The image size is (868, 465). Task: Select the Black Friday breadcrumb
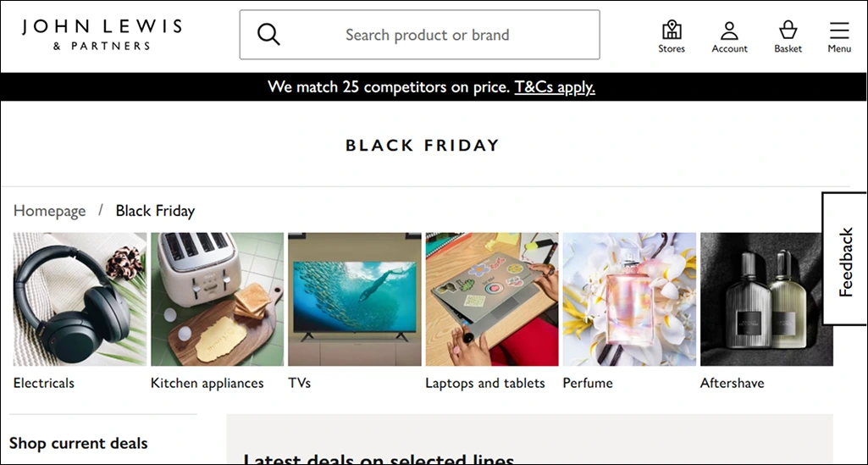(x=155, y=211)
